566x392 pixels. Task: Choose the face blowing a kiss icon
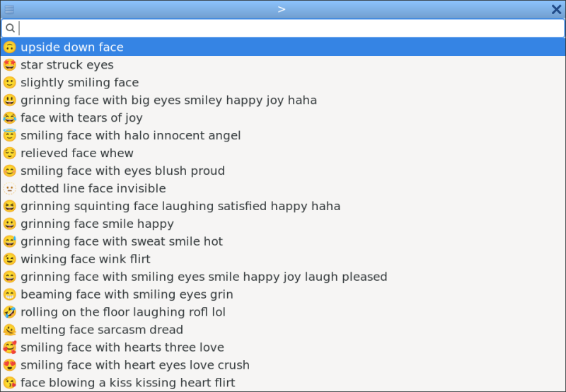coord(9,383)
